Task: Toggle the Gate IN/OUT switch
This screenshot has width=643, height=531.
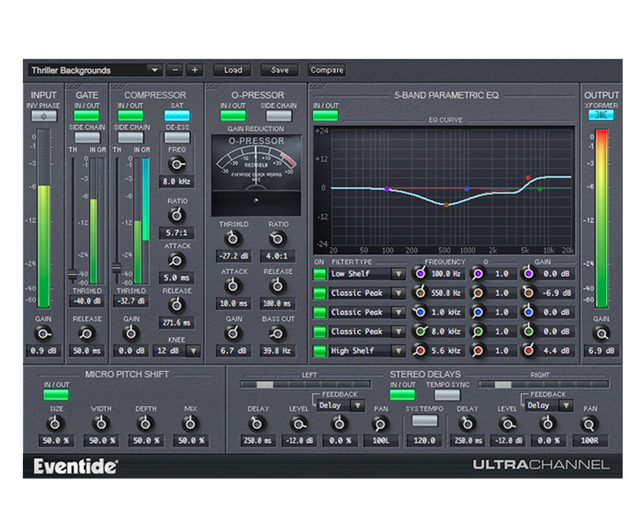Action: coord(87,116)
